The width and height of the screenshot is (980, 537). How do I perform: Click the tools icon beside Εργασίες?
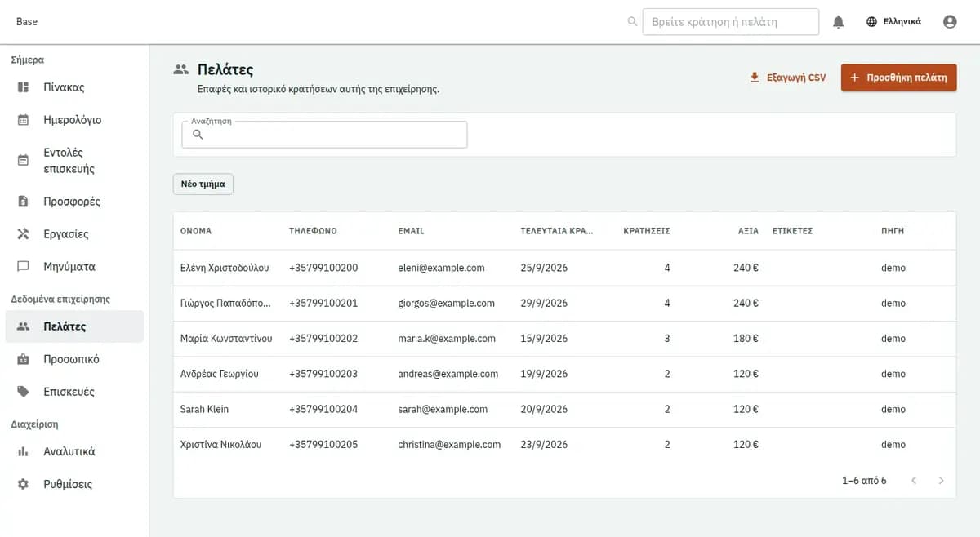(x=24, y=234)
